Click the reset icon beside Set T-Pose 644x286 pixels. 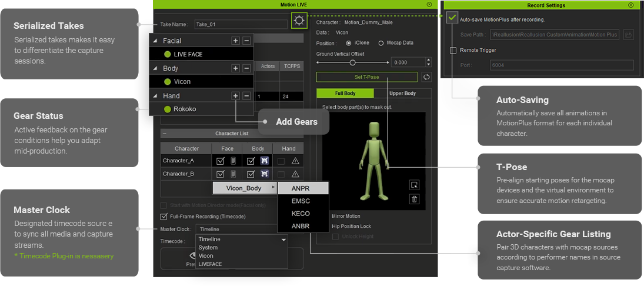427,77
